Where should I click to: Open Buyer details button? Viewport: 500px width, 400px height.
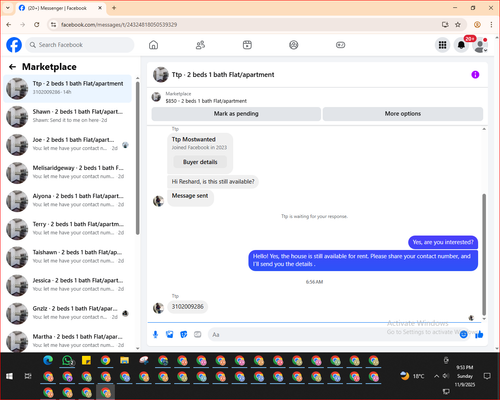coord(200,162)
